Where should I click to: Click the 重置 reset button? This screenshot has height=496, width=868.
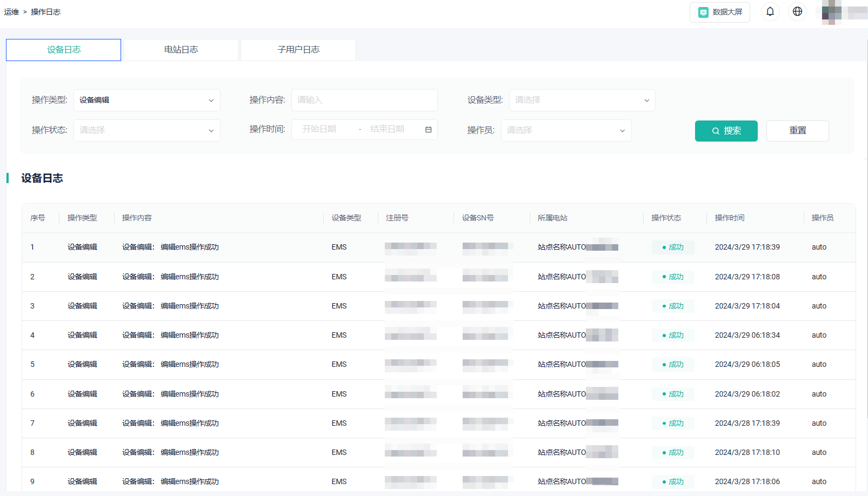click(797, 131)
